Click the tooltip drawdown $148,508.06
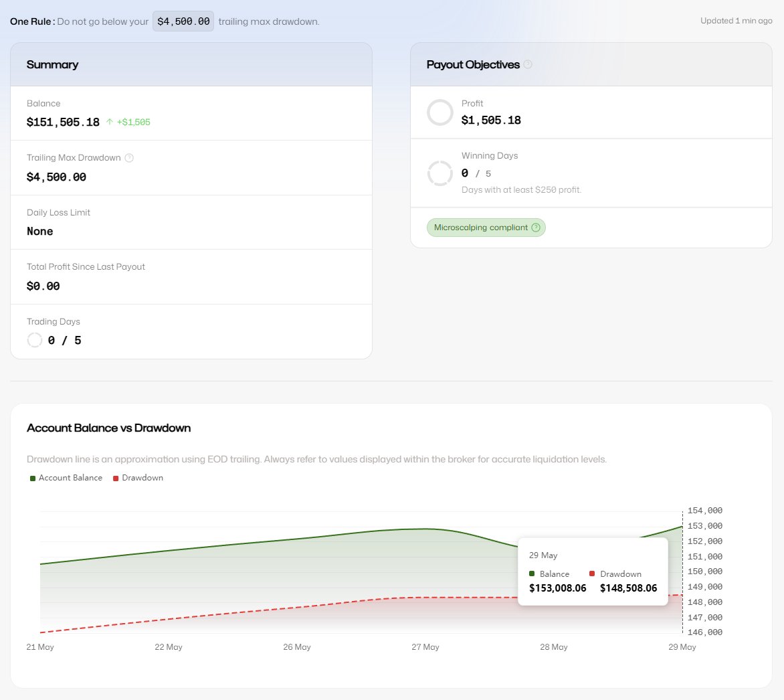The width and height of the screenshot is (784, 700). [629, 588]
